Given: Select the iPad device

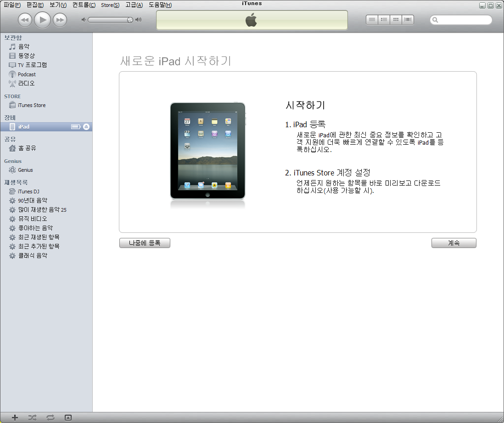Looking at the screenshot, I should 46,127.
